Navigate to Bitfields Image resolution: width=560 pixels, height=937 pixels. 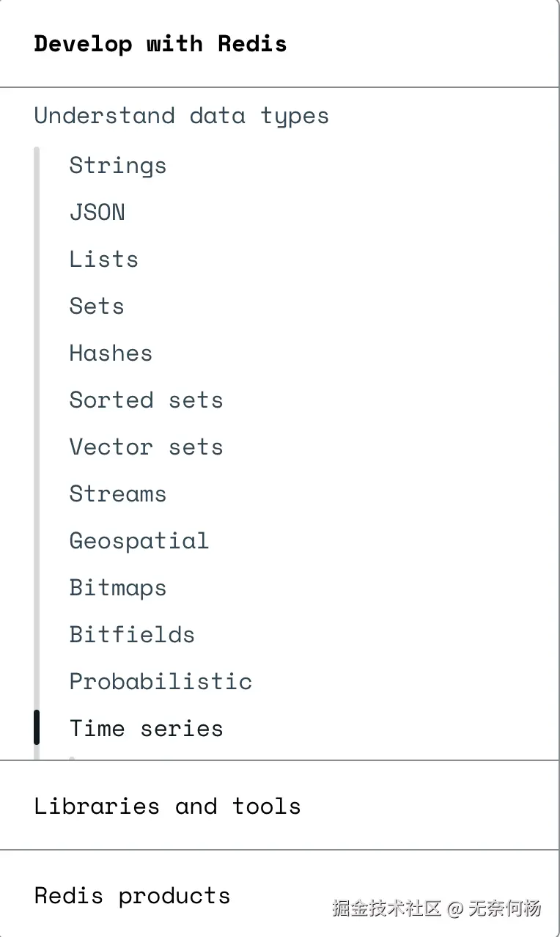pos(132,635)
